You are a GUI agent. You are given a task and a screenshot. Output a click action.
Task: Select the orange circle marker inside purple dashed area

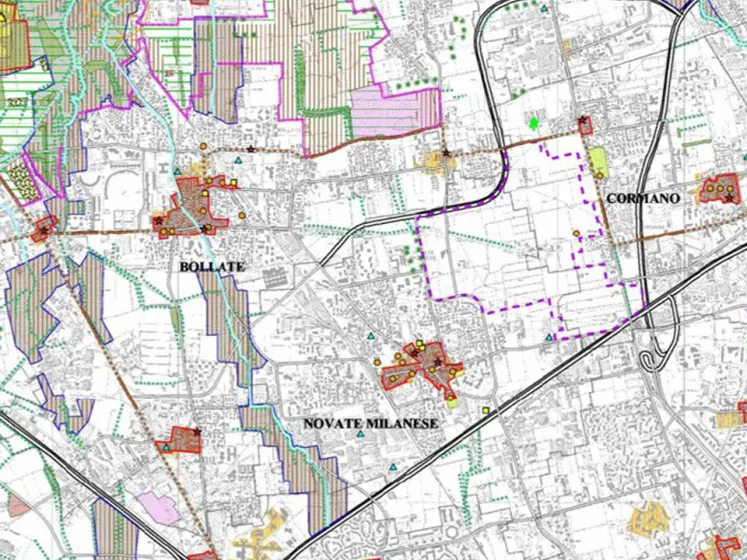pos(576,233)
